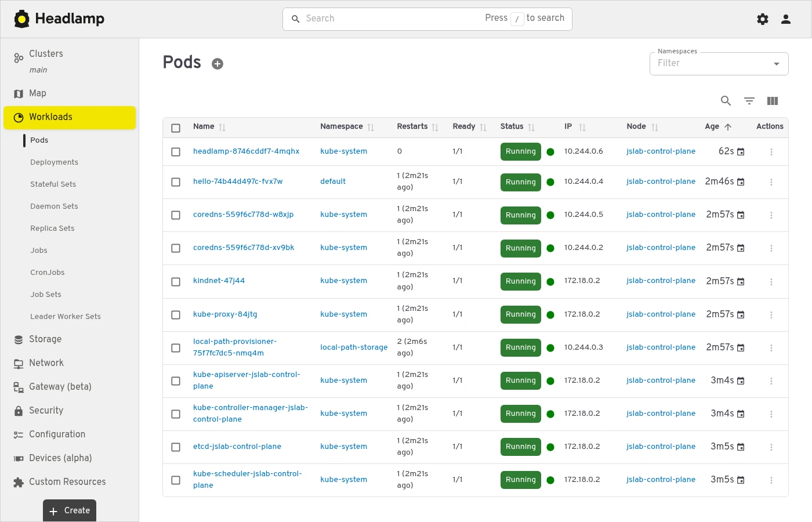Open actions menu for kindnet-47j44

point(771,282)
